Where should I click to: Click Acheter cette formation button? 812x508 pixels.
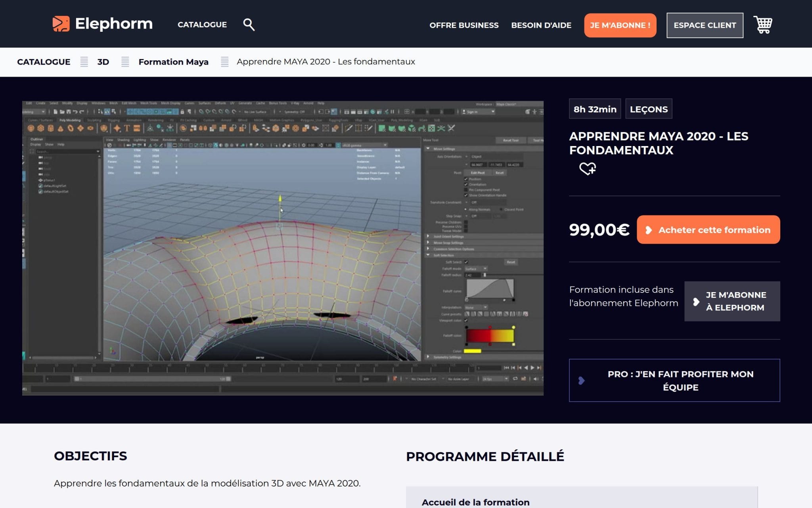click(x=708, y=229)
